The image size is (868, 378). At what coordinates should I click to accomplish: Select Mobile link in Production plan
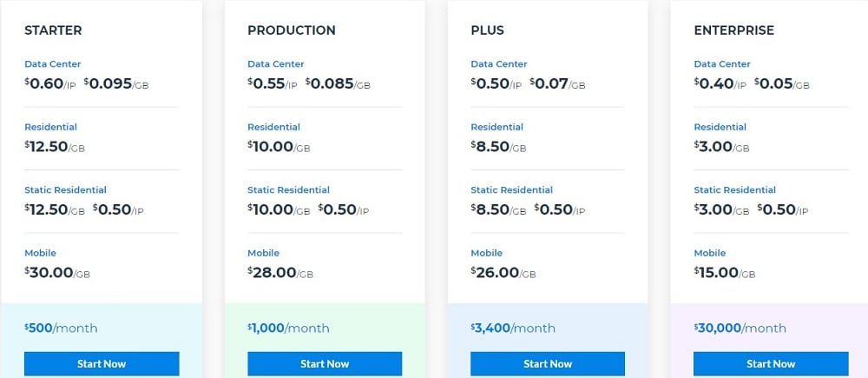click(264, 253)
